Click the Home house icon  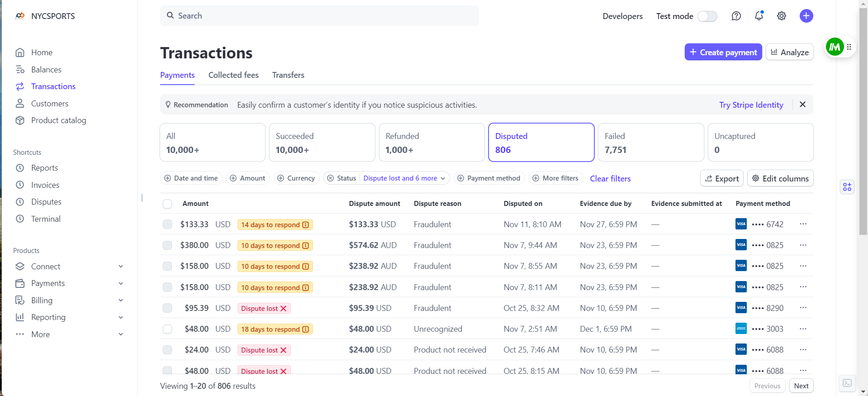[20, 52]
